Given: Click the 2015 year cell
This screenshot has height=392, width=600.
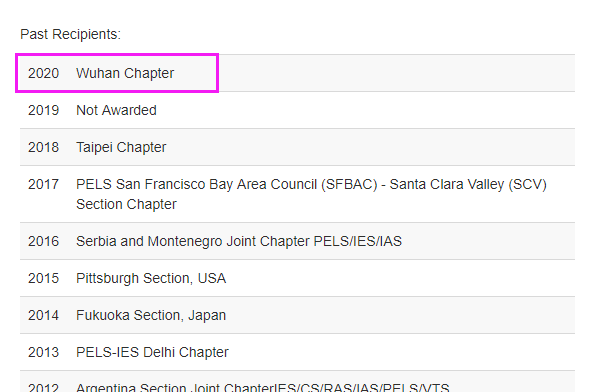Looking at the screenshot, I should [x=43, y=278].
